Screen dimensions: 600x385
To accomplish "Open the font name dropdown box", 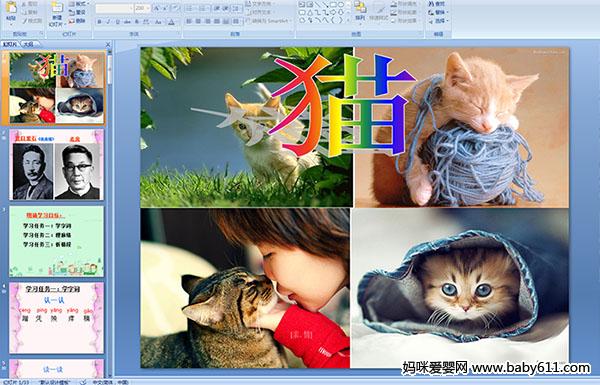I will 114,8.
